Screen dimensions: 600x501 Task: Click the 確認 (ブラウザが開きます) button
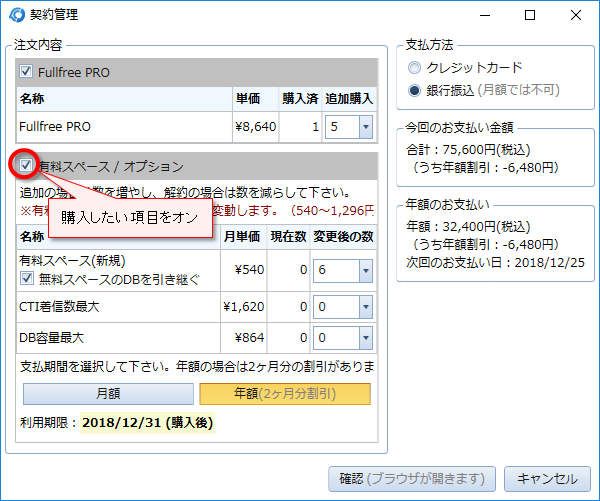point(412,479)
